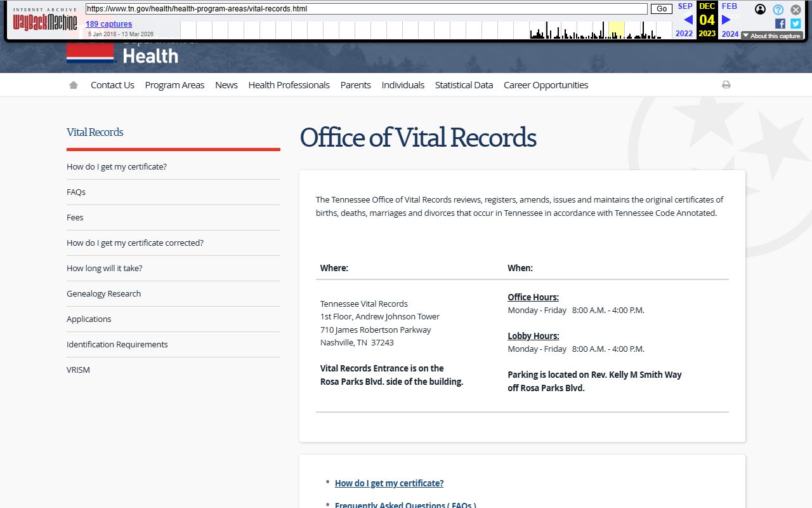The width and height of the screenshot is (812, 508).
Task: Open sidebar How do I get my certificate?
Action: (117, 166)
